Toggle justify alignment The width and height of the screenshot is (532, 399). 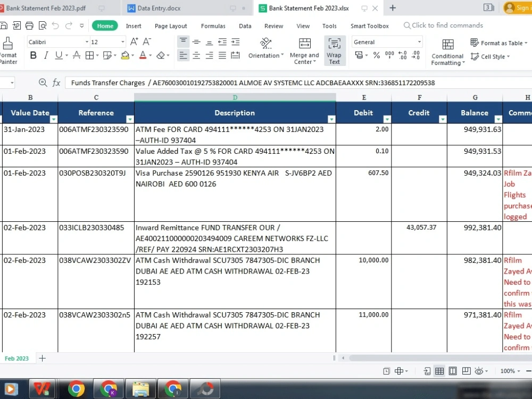[222, 55]
